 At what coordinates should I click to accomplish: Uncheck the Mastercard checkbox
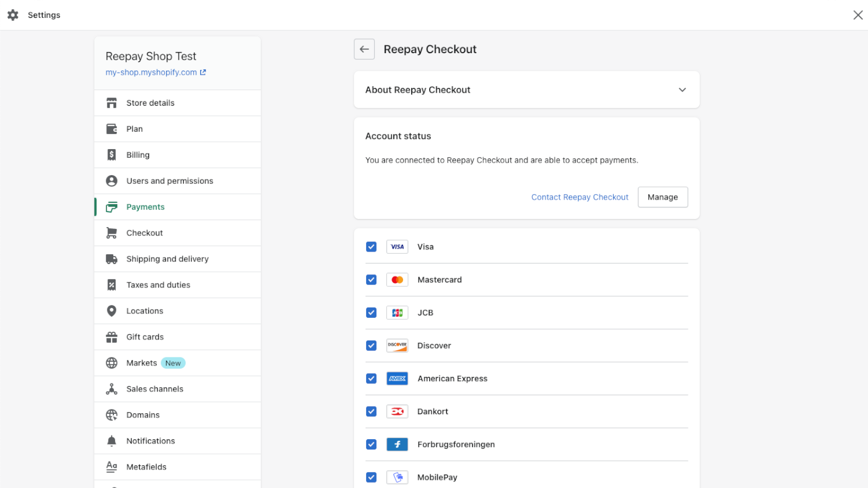pyautogui.click(x=371, y=280)
